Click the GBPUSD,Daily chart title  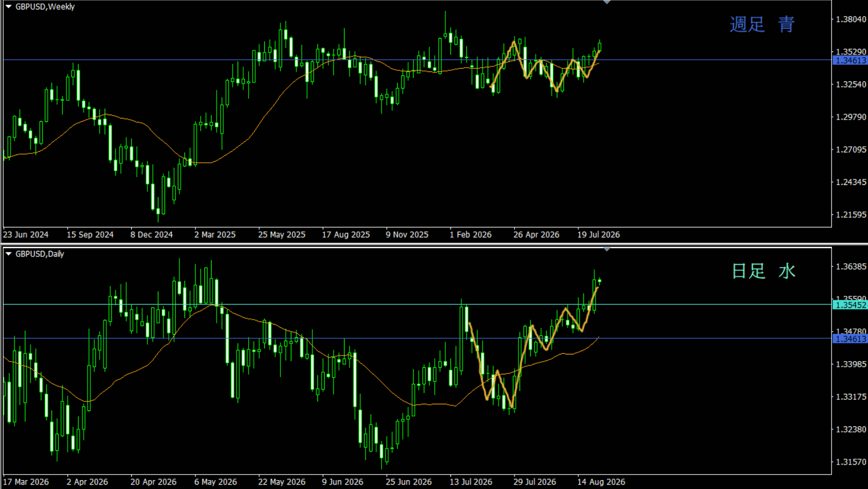(x=40, y=254)
